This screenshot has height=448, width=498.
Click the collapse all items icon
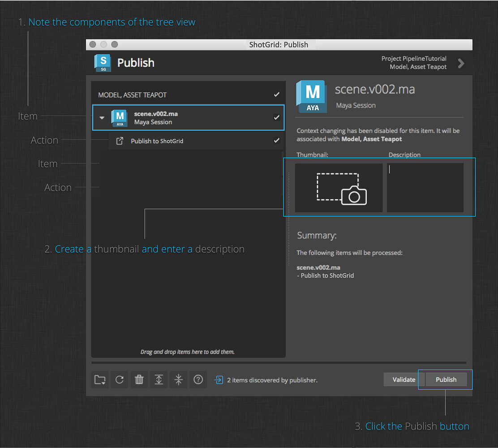tap(179, 380)
